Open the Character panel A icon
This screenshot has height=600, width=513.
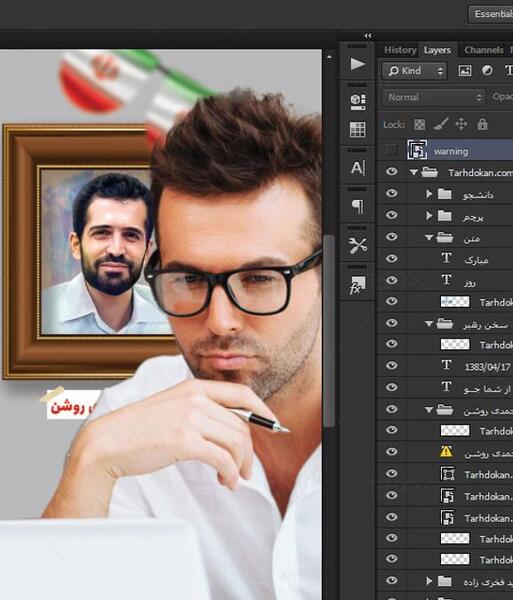[x=358, y=168]
